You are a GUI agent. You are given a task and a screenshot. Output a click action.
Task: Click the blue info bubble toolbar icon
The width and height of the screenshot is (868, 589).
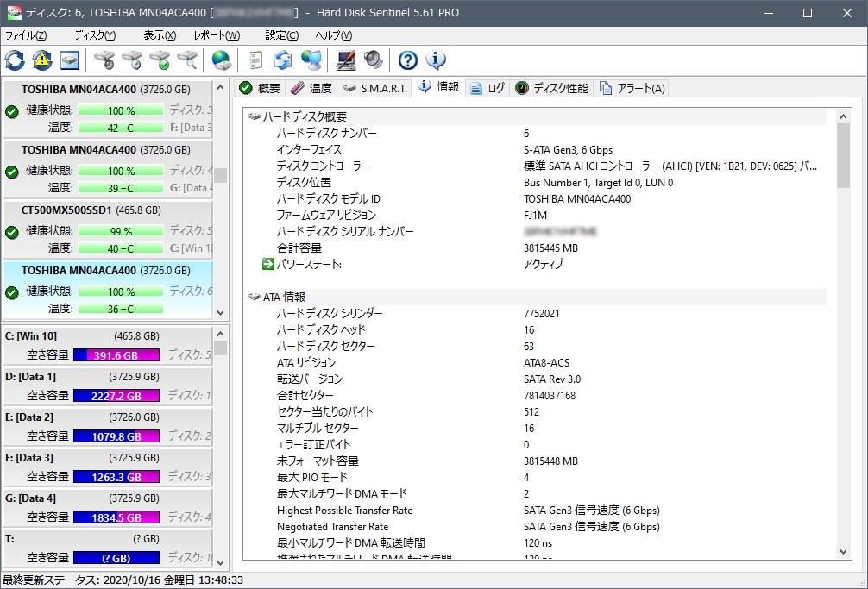436,60
